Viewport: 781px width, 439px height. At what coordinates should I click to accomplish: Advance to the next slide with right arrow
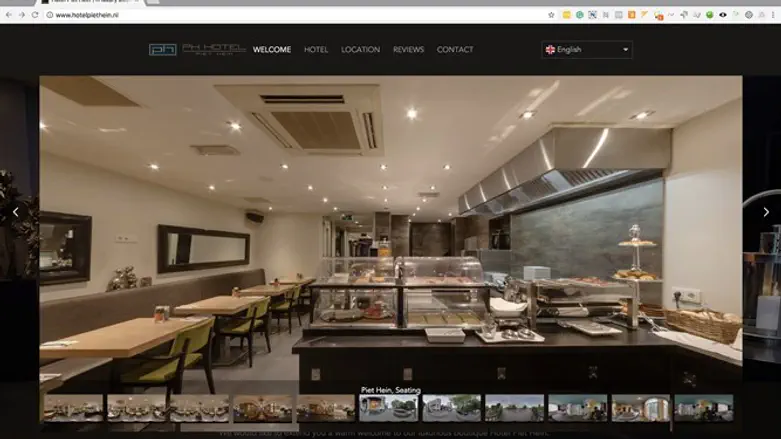(x=766, y=212)
